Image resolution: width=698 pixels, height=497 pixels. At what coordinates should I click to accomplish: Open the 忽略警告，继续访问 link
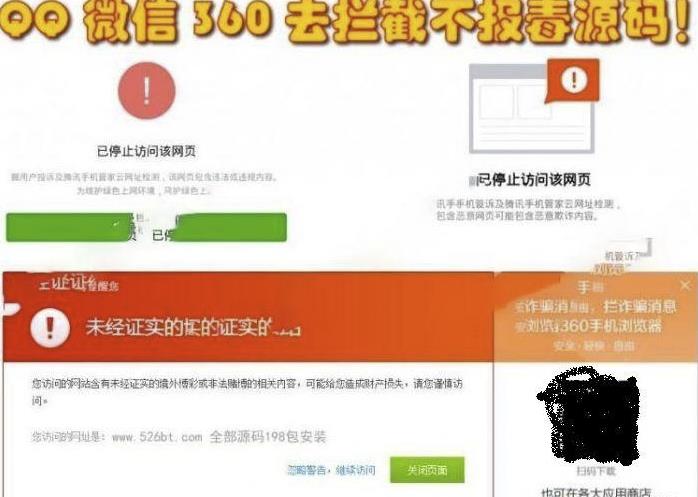pyautogui.click(x=331, y=470)
